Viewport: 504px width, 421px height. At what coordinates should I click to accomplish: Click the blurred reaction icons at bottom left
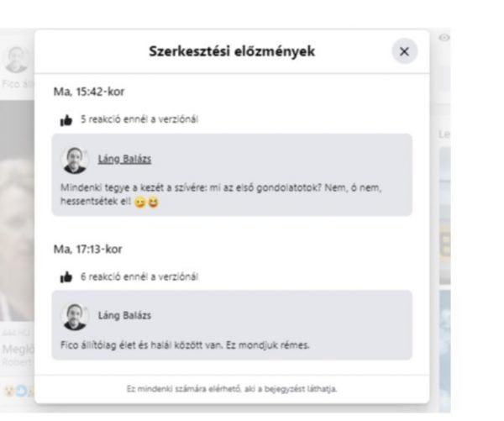pos(19,391)
